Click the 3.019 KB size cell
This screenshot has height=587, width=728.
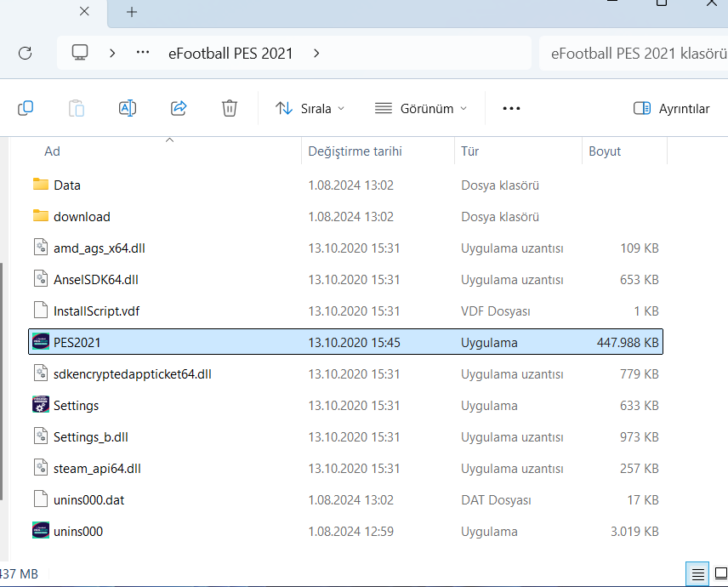[x=634, y=532]
